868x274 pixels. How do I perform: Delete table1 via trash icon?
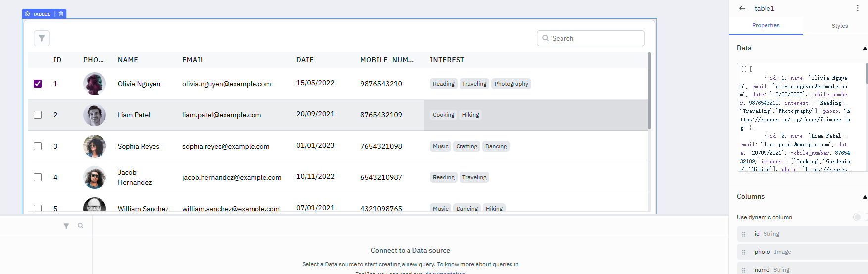[61, 14]
